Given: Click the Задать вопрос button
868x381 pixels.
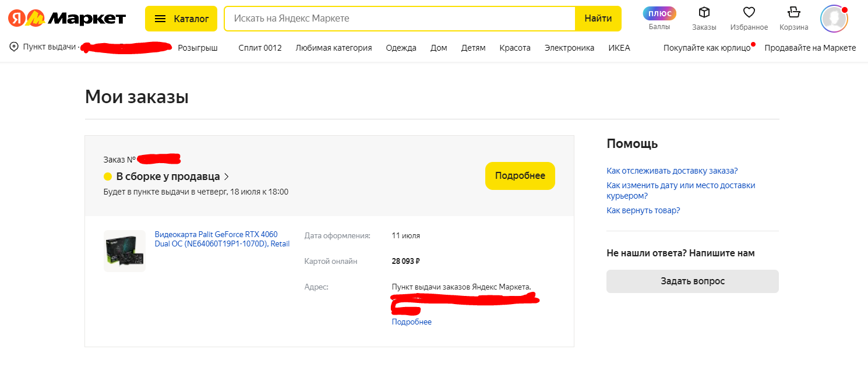Looking at the screenshot, I should (x=693, y=281).
